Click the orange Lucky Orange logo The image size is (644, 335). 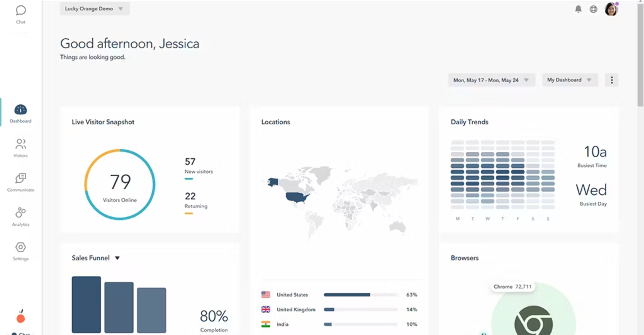click(x=21, y=317)
